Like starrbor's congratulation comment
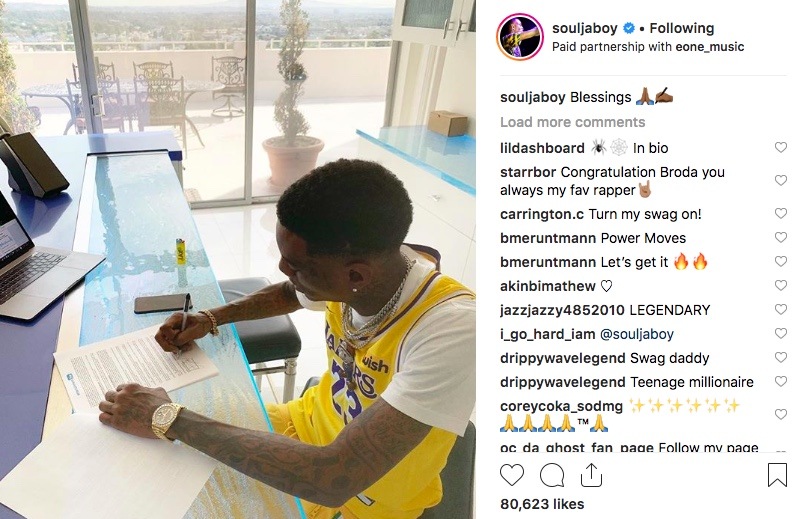 [x=781, y=180]
